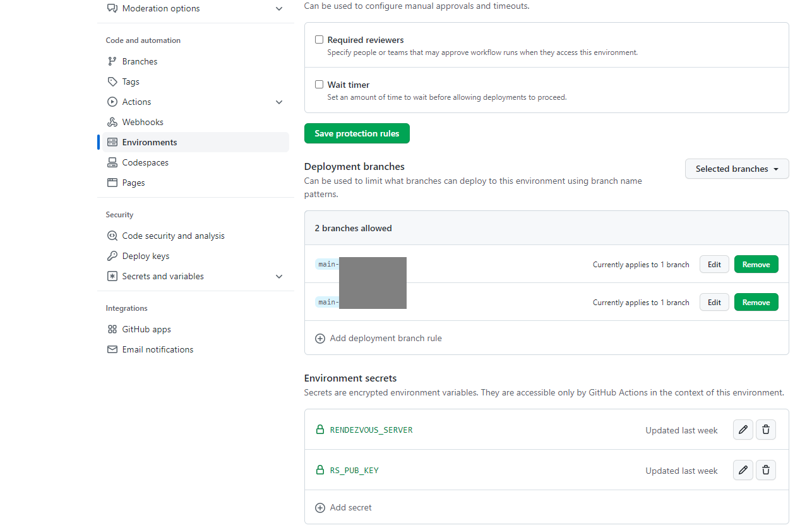Click the Webhooks sidebar icon
Image resolution: width=812 pixels, height=530 pixels.
112,121
